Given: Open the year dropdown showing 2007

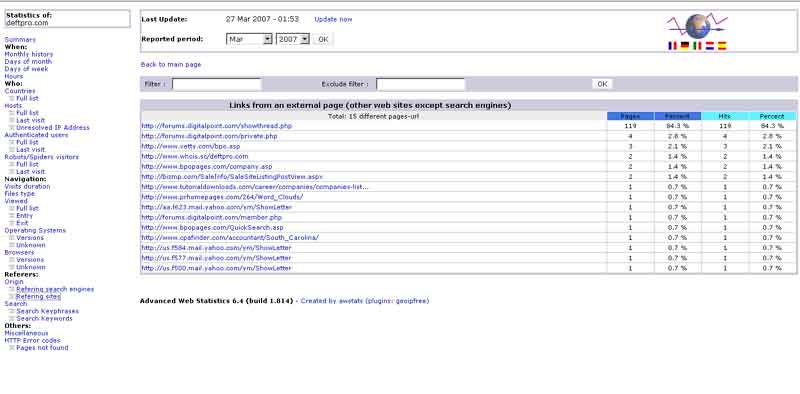Looking at the screenshot, I should pos(293,39).
